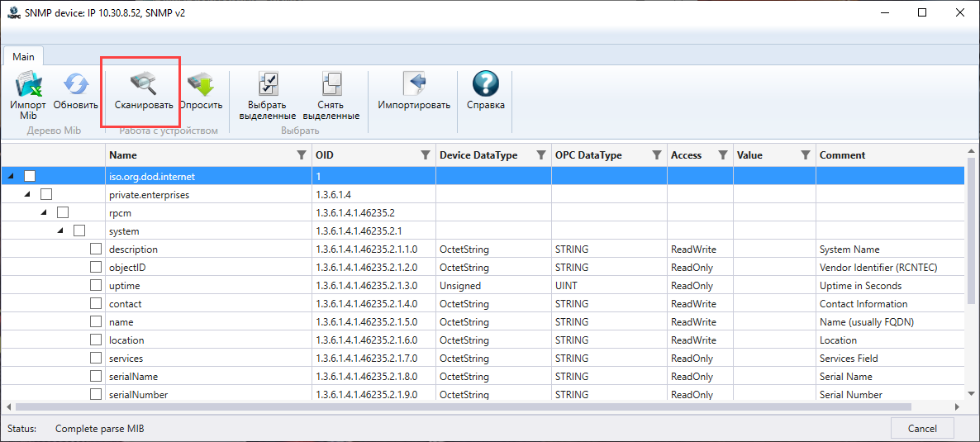Screen dimensions: 980x442
Task: Collapse the rpcm tree node
Action: [44, 213]
